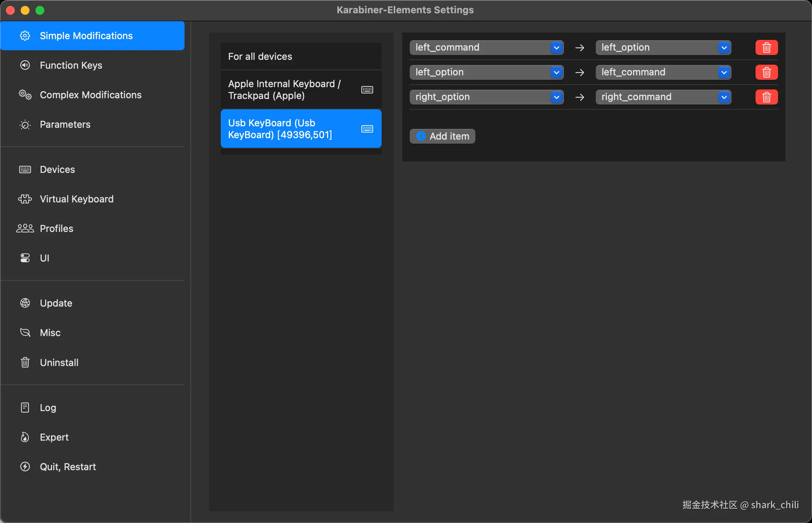Open Function Keys settings
Image resolution: width=812 pixels, height=523 pixels.
tap(71, 65)
